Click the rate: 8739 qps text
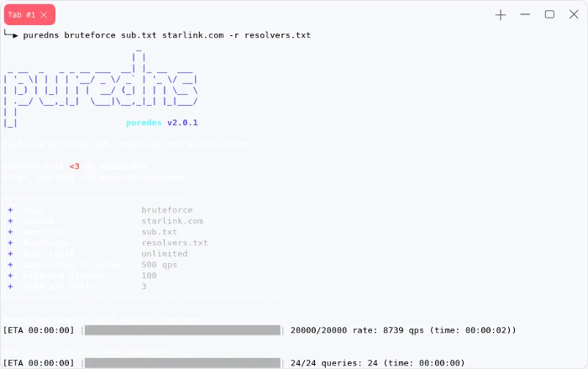The width and height of the screenshot is (588, 369). [388, 330]
